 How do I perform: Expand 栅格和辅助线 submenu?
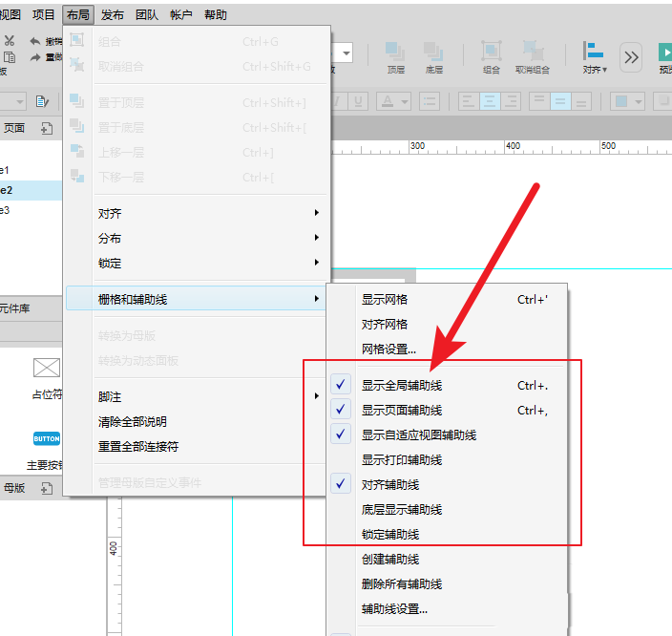tap(197, 299)
